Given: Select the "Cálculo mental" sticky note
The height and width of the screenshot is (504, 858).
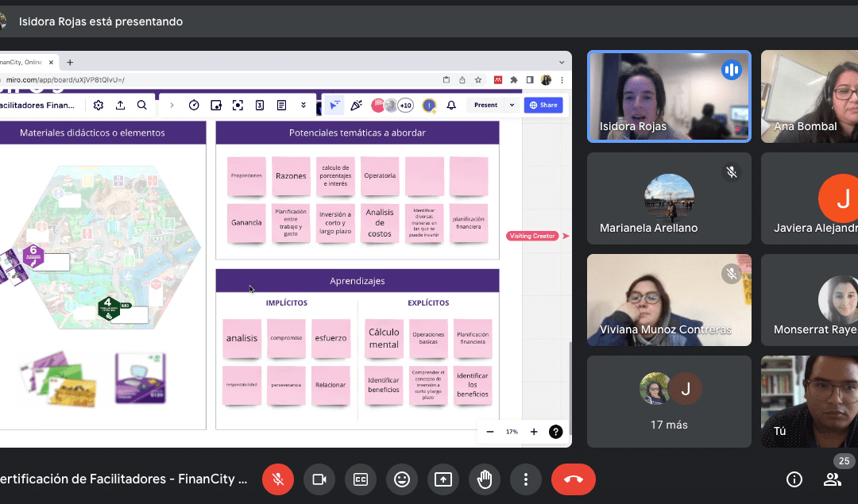Looking at the screenshot, I should coord(385,338).
